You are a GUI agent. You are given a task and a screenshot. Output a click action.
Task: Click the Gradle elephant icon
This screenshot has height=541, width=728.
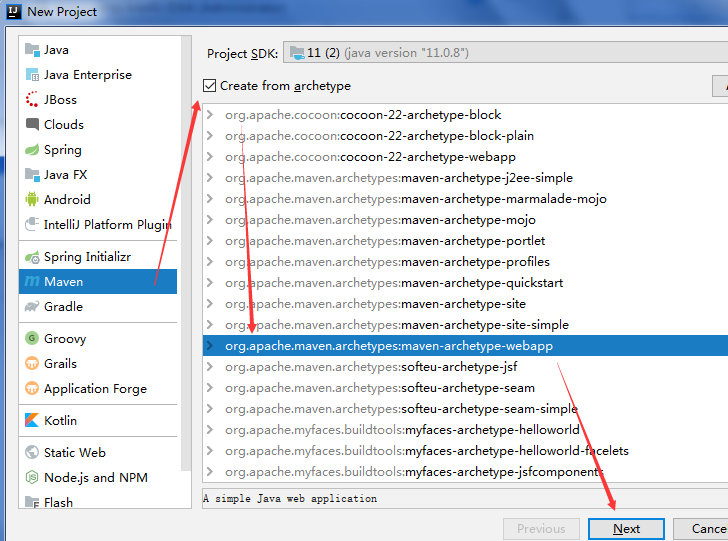click(32, 306)
